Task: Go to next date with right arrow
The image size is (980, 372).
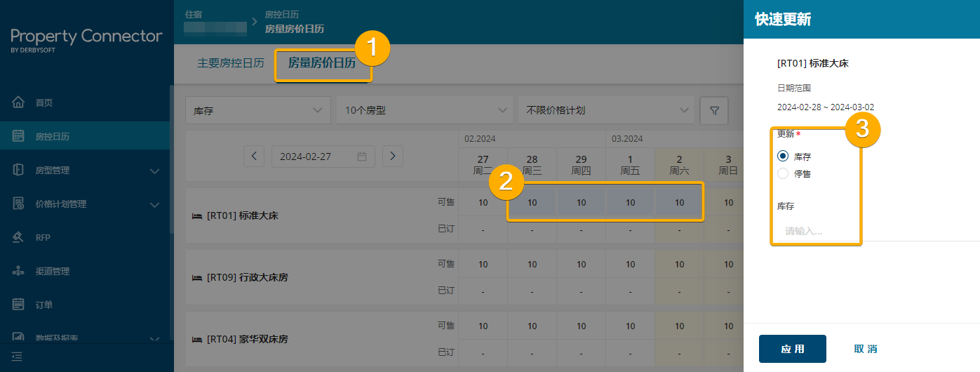Action: [x=393, y=157]
